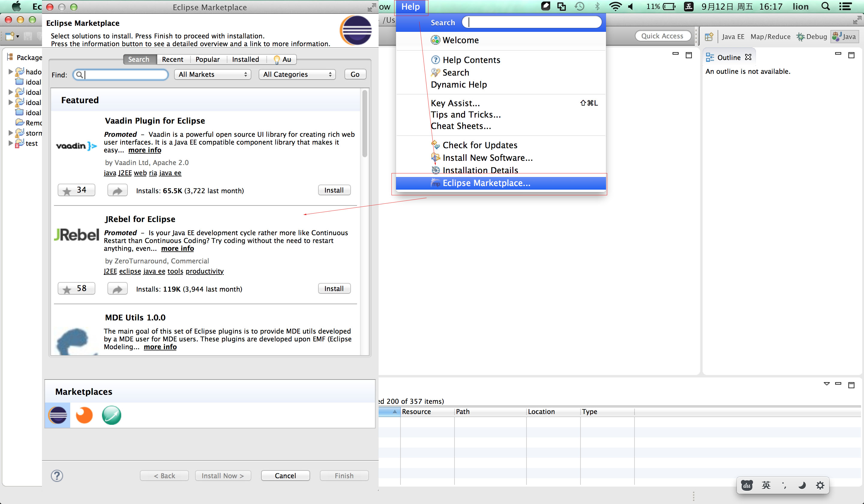Click the Go button next to Find

(x=355, y=74)
